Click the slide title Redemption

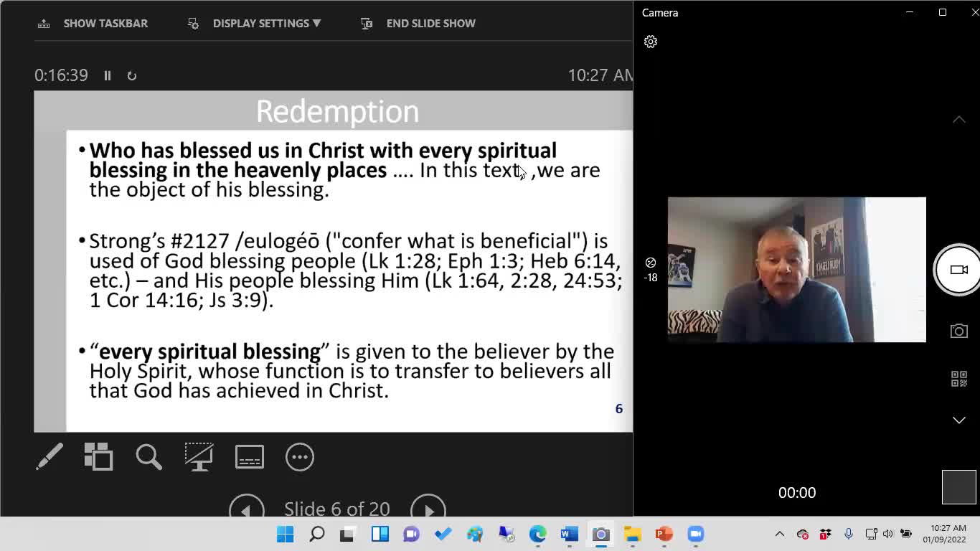pos(337,111)
